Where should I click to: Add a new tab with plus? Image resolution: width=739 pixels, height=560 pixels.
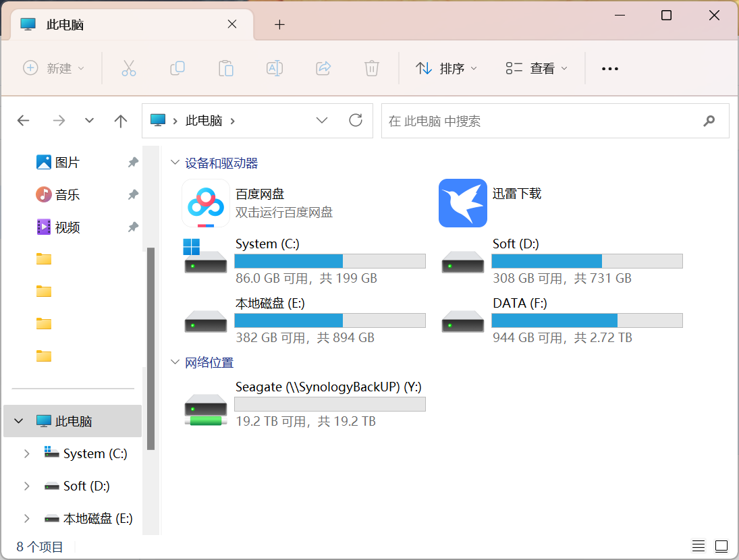(x=279, y=24)
